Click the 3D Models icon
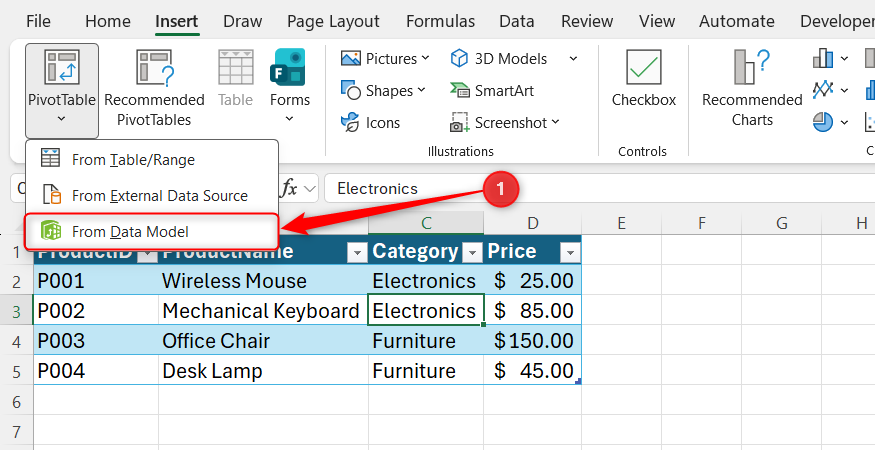The height and width of the screenshot is (450, 875). (459, 58)
